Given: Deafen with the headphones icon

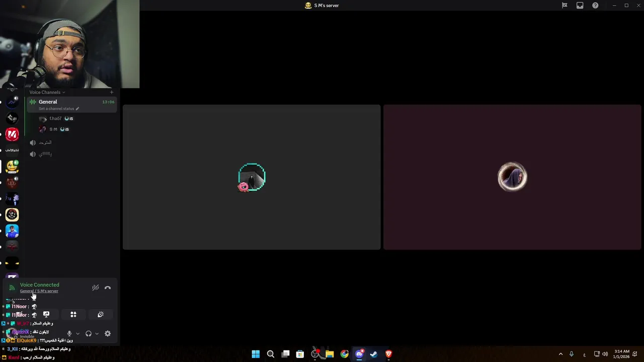Looking at the screenshot, I should coord(89,333).
